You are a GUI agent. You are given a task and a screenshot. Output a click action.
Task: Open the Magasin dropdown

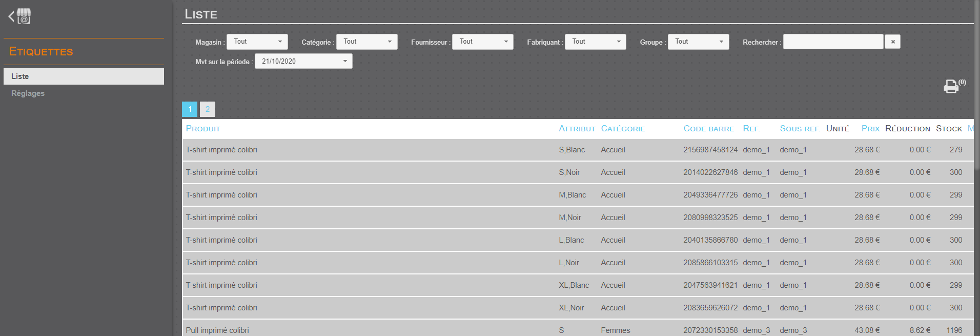(x=257, y=42)
